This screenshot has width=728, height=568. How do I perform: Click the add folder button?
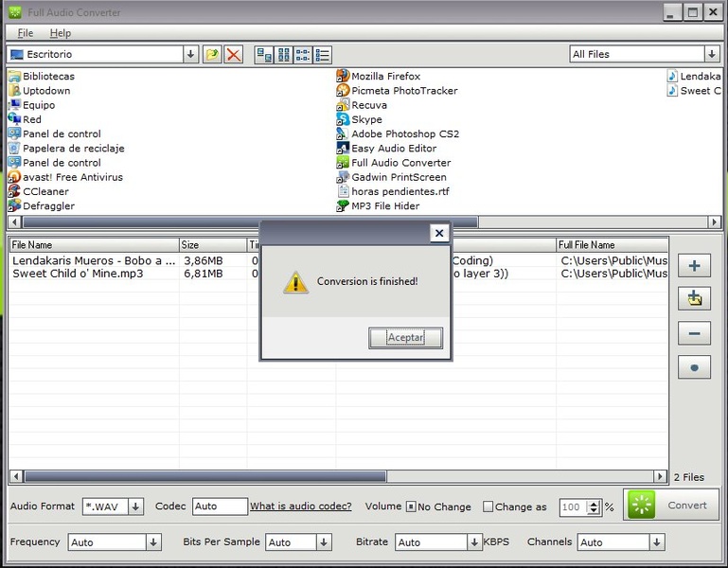(x=694, y=298)
